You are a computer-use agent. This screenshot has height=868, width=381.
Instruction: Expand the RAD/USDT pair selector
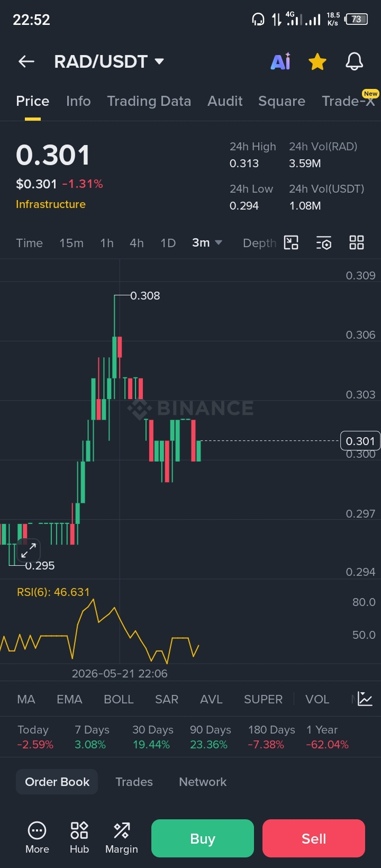pyautogui.click(x=109, y=61)
